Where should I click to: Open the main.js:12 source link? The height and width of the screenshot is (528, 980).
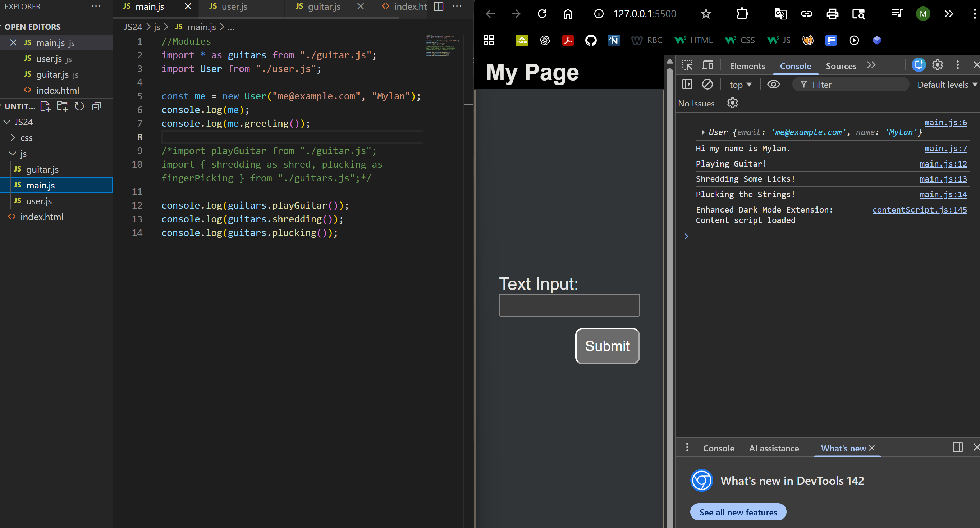pyautogui.click(x=943, y=164)
